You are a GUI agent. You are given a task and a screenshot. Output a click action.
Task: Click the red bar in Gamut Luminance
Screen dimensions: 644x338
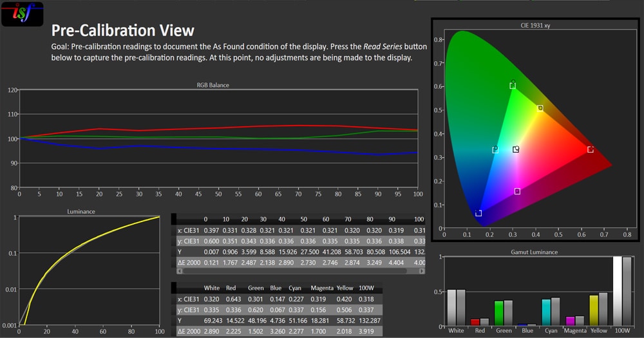[475, 323]
